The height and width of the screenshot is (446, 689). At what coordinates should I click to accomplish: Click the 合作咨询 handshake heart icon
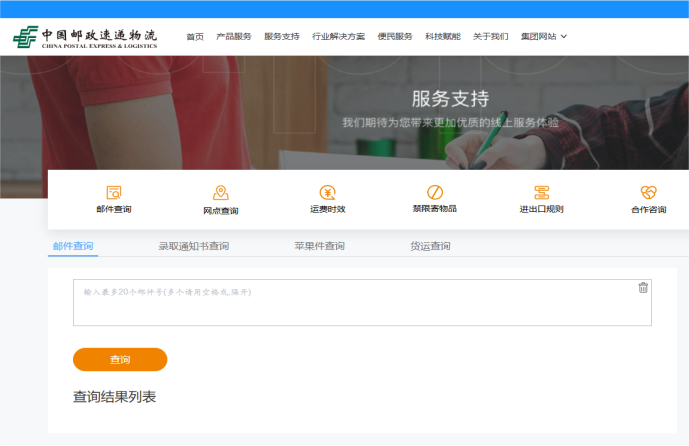click(648, 193)
